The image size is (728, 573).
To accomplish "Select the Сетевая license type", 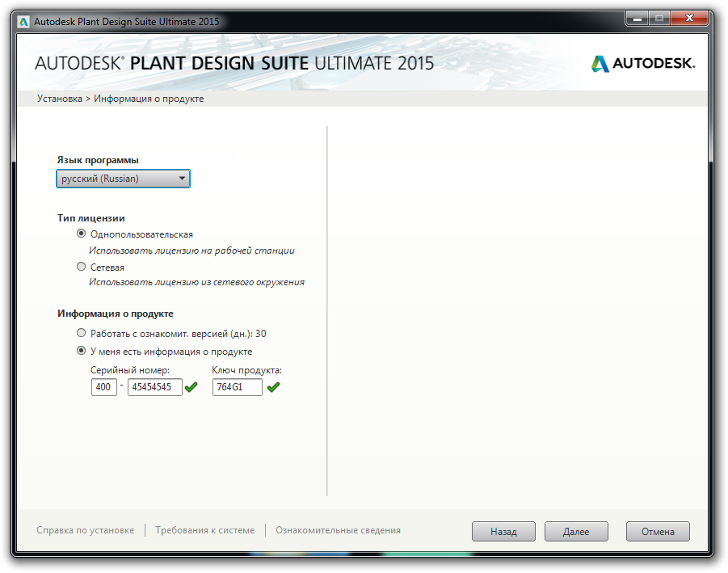I will [x=82, y=267].
